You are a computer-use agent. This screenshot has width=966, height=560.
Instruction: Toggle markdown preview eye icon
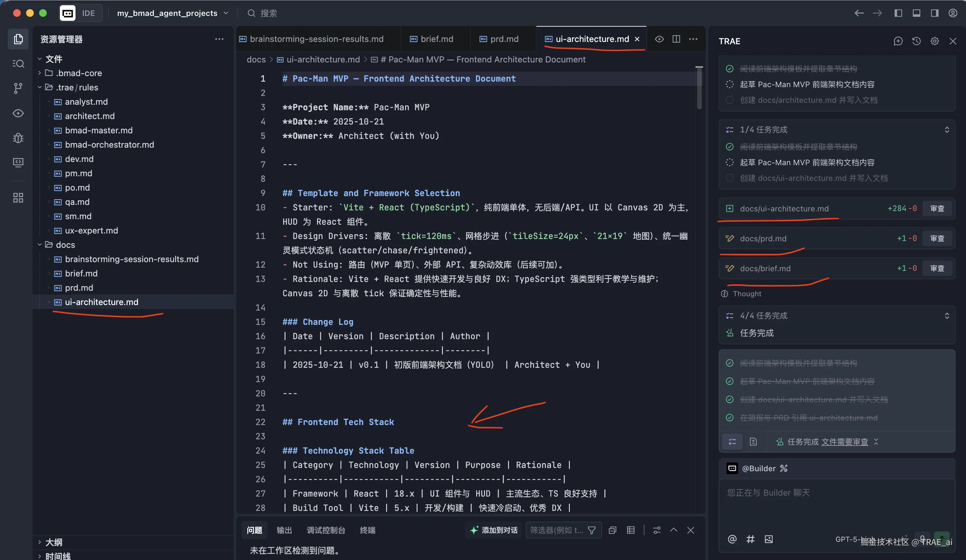659,39
